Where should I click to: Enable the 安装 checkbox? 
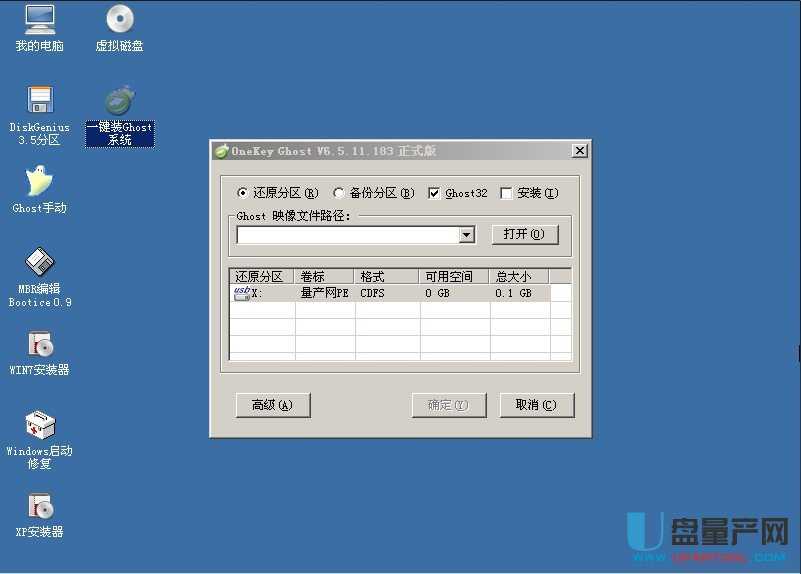(506, 193)
